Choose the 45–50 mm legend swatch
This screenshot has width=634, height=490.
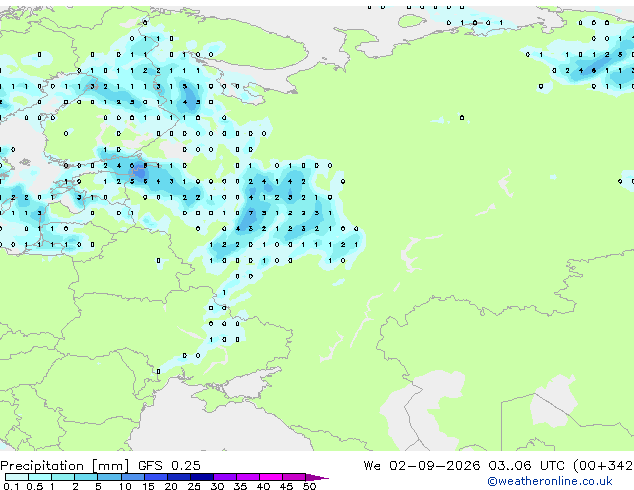[294, 477]
